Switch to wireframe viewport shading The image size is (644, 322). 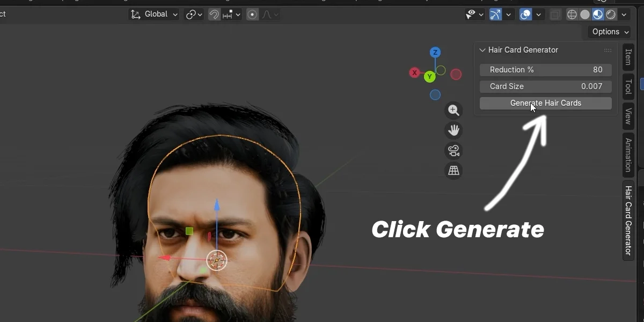pos(572,14)
